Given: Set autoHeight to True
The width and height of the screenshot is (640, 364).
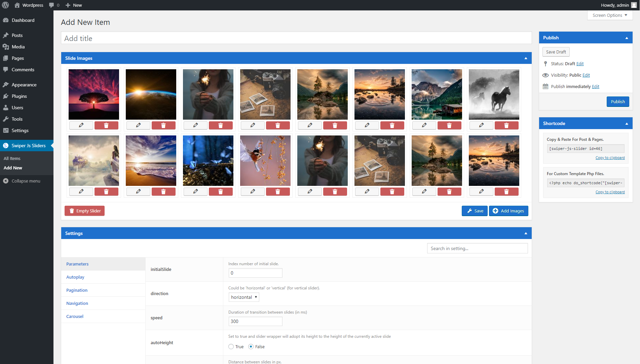Looking at the screenshot, I should 231,347.
